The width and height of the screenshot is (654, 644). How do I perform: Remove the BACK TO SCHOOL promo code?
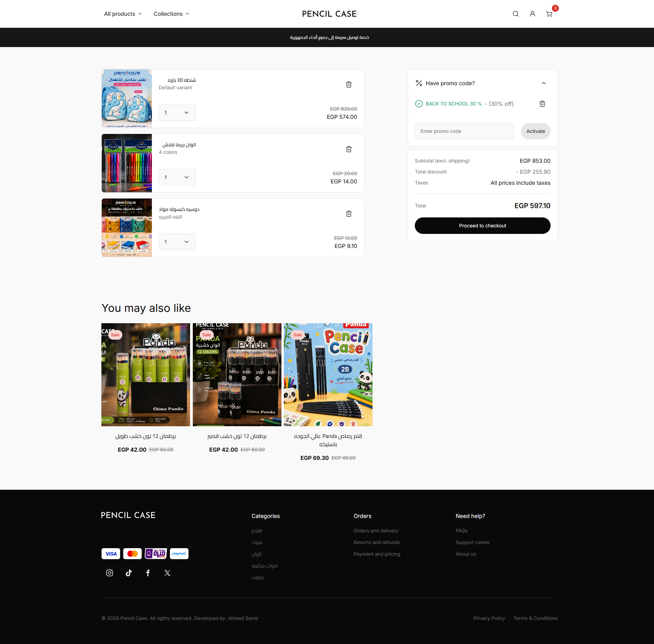point(542,104)
